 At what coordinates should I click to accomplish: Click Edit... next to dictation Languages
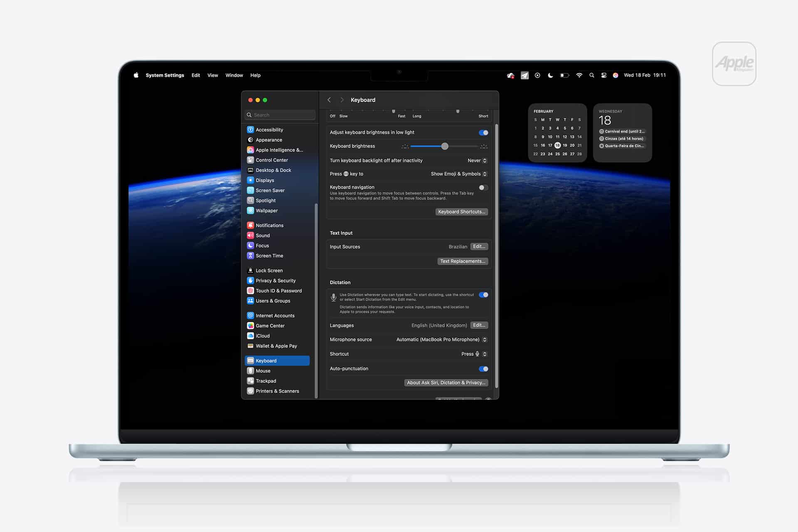pos(479,325)
